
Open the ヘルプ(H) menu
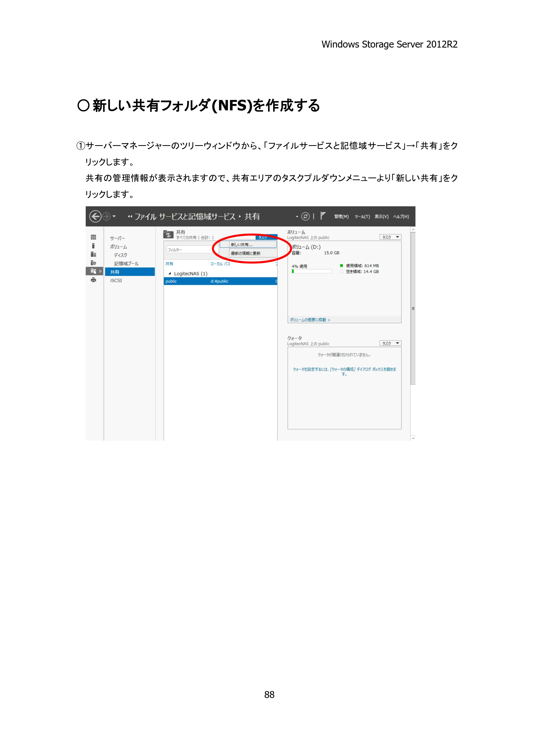[401, 217]
